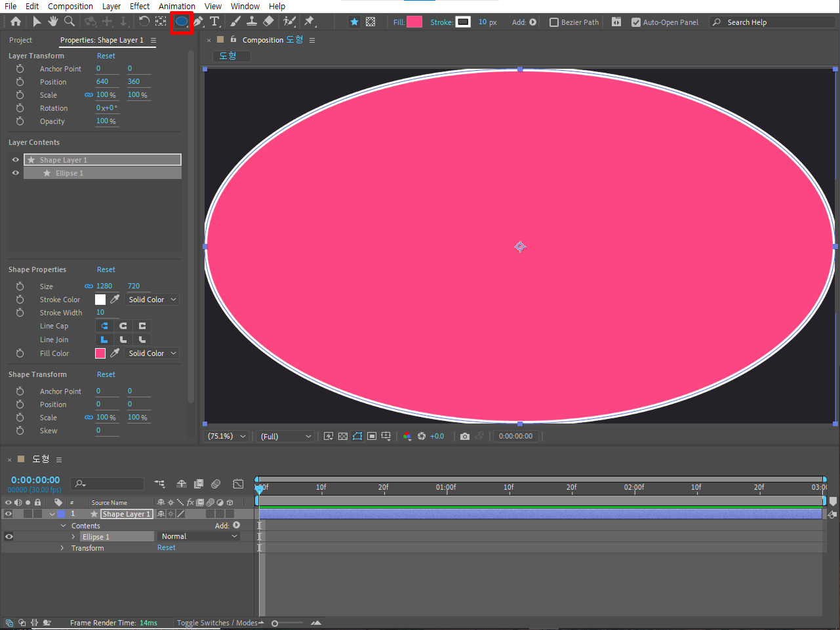Toggle the Region of Interest button
Image resolution: width=840 pixels, height=630 pixels.
(372, 436)
